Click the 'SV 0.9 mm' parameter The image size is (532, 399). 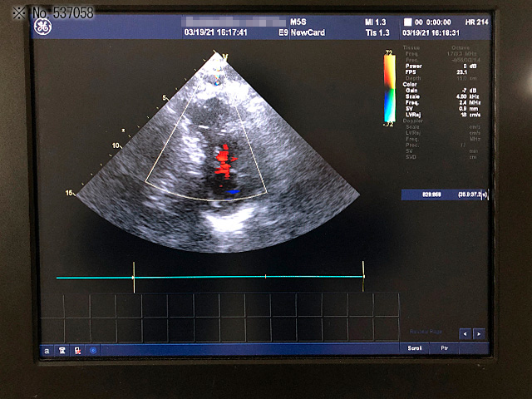[x=441, y=109]
